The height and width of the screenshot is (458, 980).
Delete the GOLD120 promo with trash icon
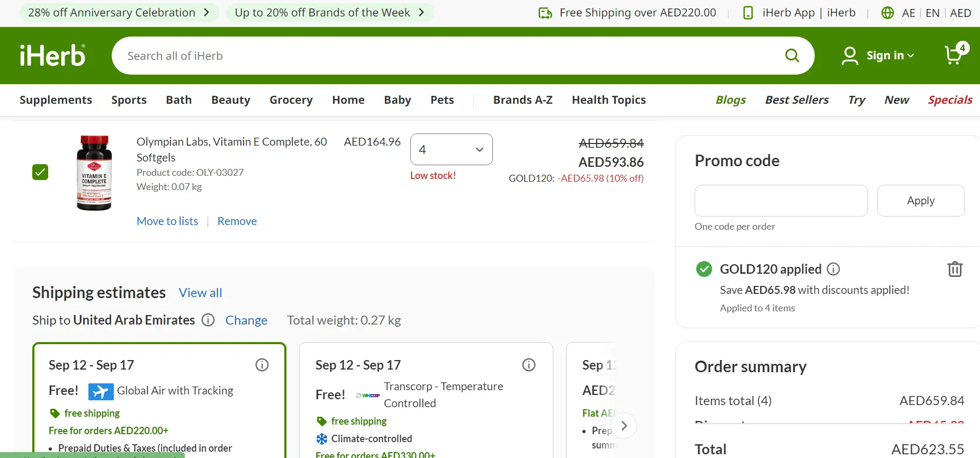[x=955, y=269]
